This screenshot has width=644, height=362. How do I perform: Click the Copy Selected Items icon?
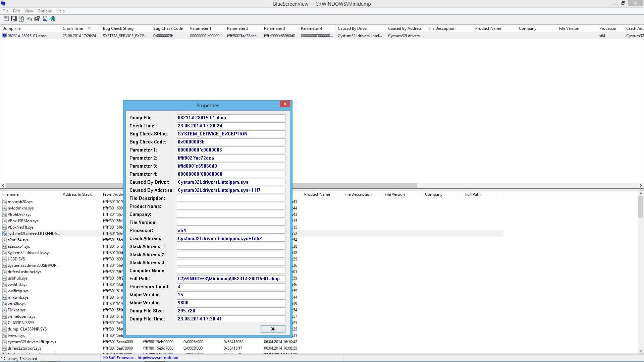29,19
